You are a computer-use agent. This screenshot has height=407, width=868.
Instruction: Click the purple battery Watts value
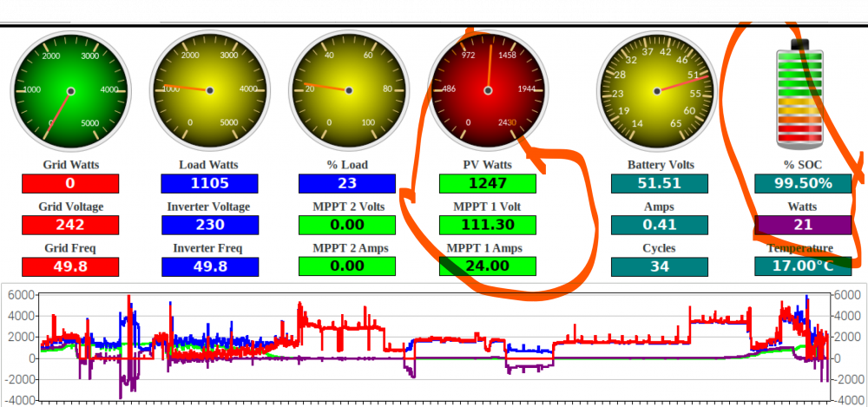coord(803,225)
